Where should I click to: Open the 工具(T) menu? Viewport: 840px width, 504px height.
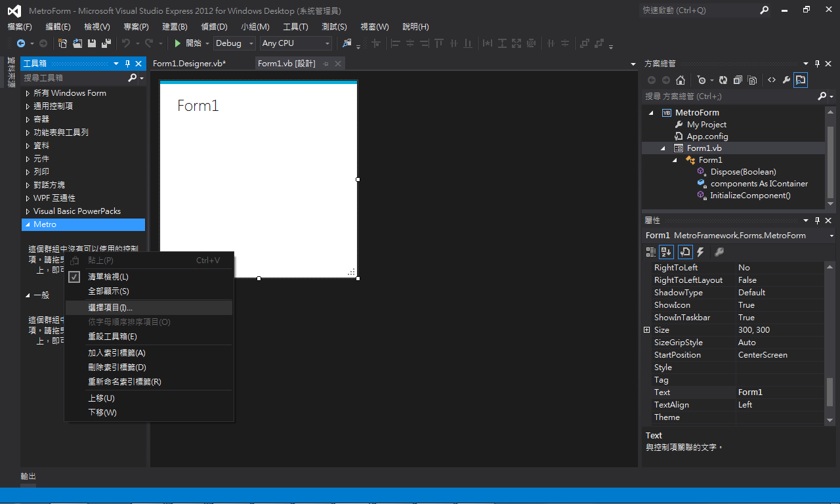click(x=295, y=27)
